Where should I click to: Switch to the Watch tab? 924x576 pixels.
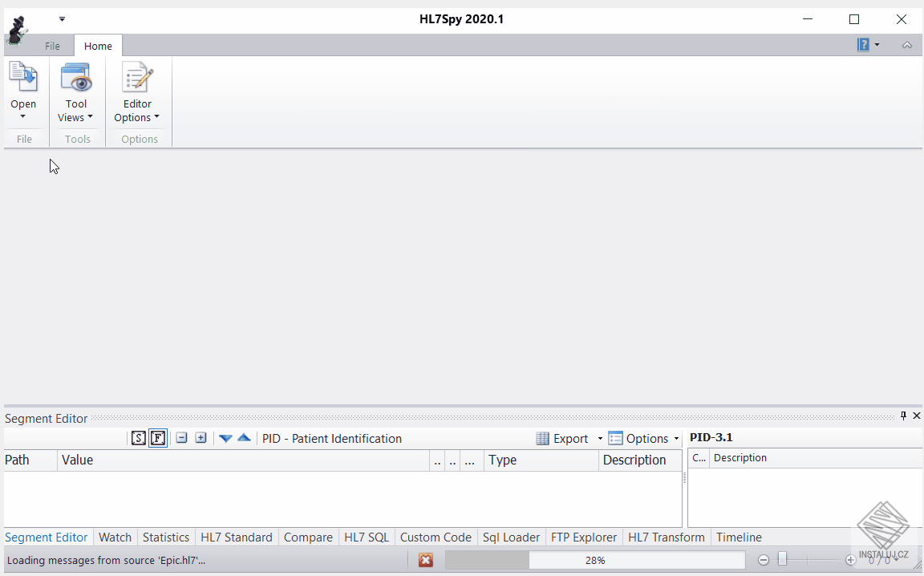click(115, 537)
